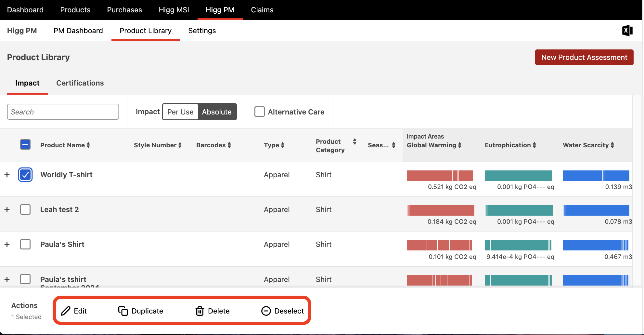Viewport: 644px width, 335px height.
Task: Toggle the select-all header checkbox
Action: (25, 144)
